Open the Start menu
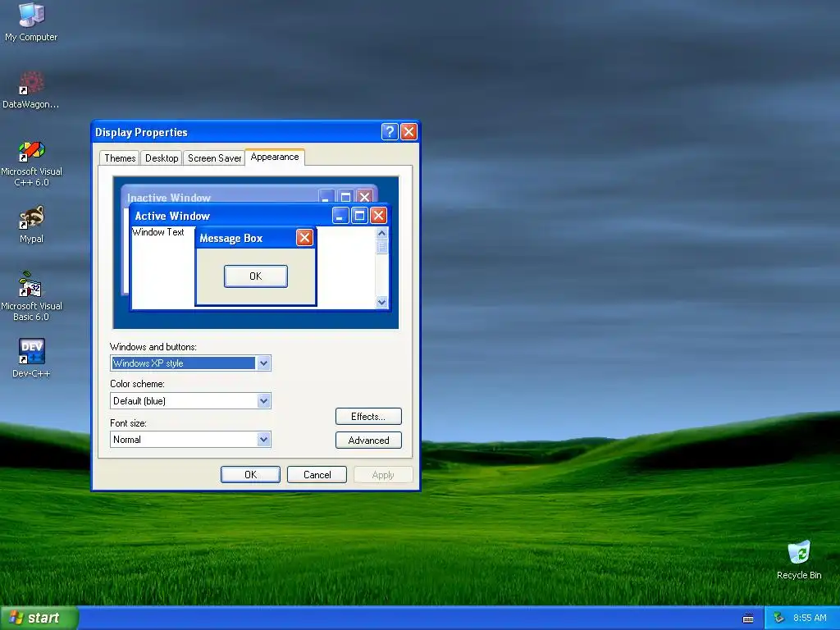 (x=39, y=618)
